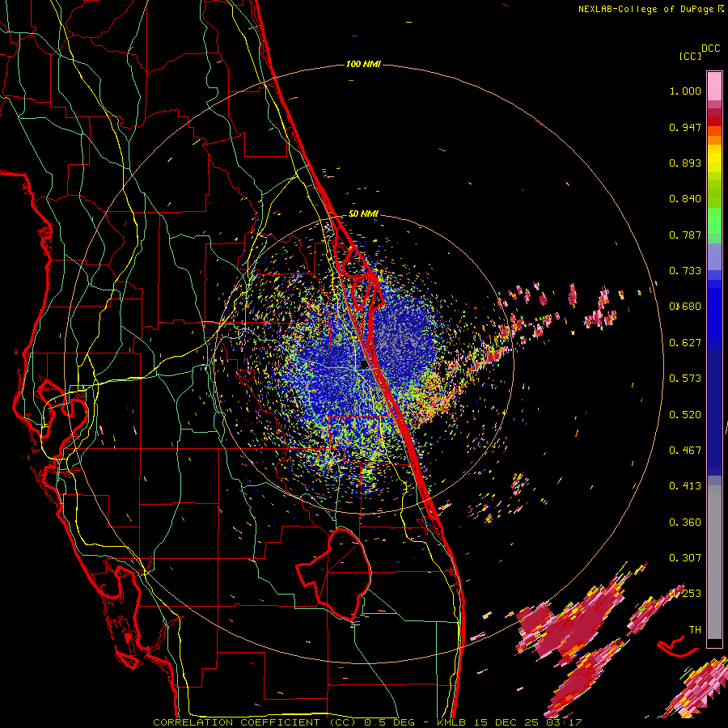Click the KMLB radar site identifier
Image resolution: width=728 pixels, height=728 pixels.
click(x=453, y=722)
